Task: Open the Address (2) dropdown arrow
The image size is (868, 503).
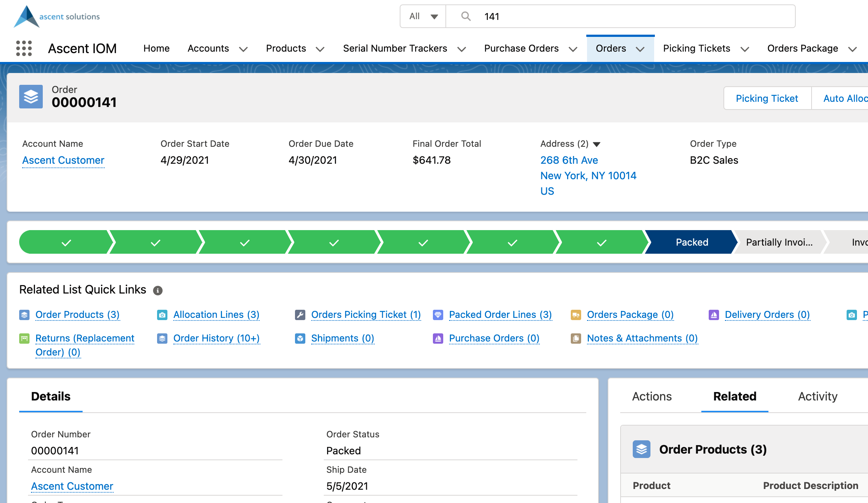Action: [597, 144]
